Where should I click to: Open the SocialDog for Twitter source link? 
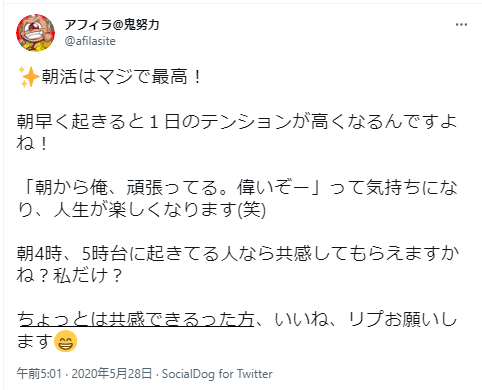217,374
